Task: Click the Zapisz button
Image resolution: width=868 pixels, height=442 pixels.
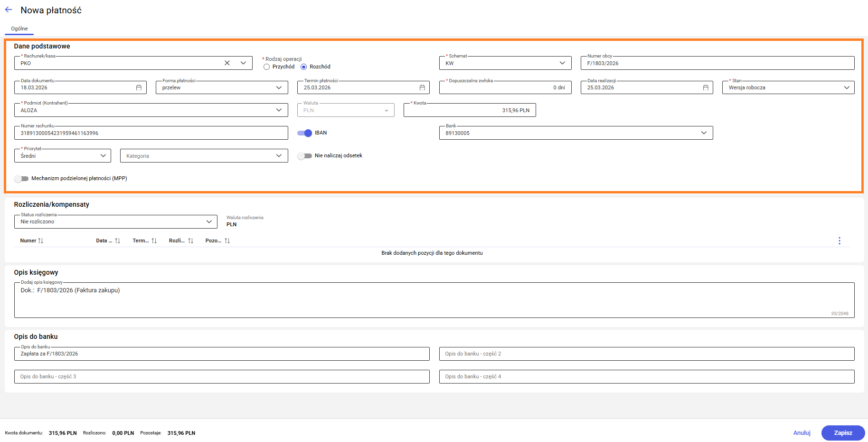Action: [843, 433]
